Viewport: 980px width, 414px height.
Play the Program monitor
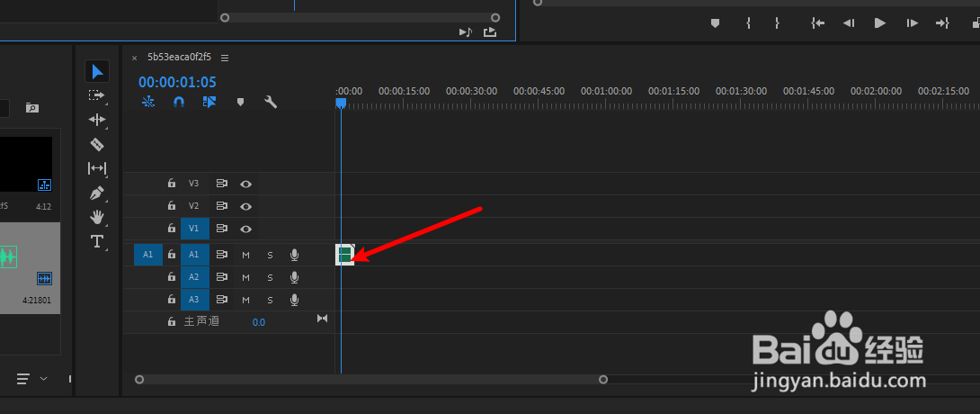[x=880, y=23]
